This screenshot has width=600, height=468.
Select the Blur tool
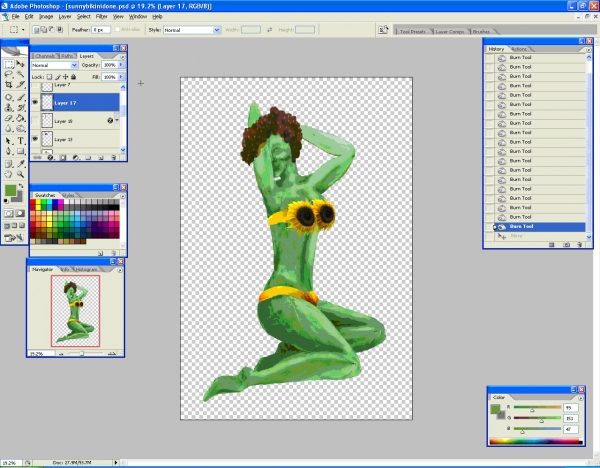click(x=9, y=129)
